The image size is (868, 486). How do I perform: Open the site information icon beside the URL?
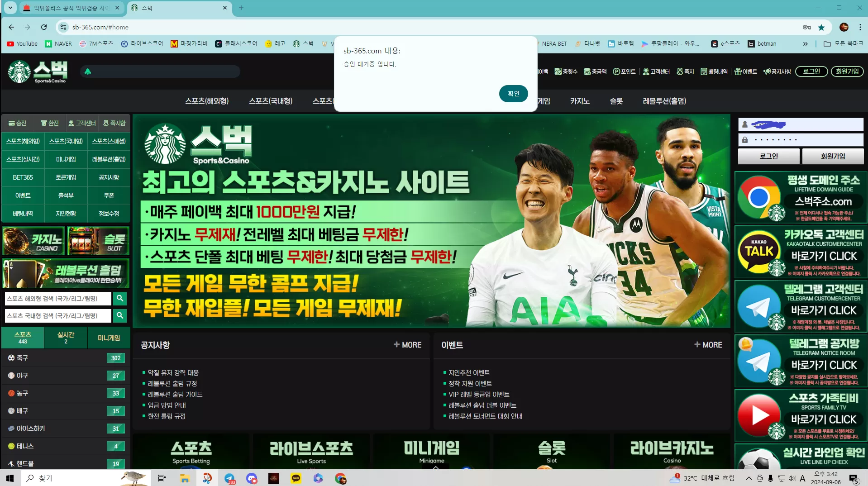pos(63,27)
